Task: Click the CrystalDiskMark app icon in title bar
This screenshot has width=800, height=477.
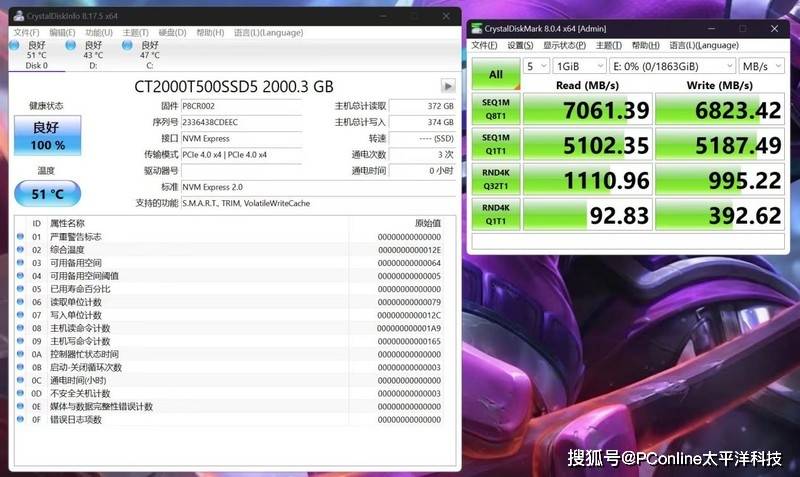Action: point(477,29)
